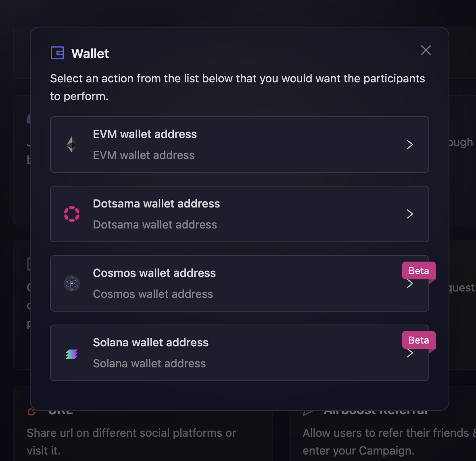
Task: Expand the Cosmos wallet address entry
Action: (410, 283)
